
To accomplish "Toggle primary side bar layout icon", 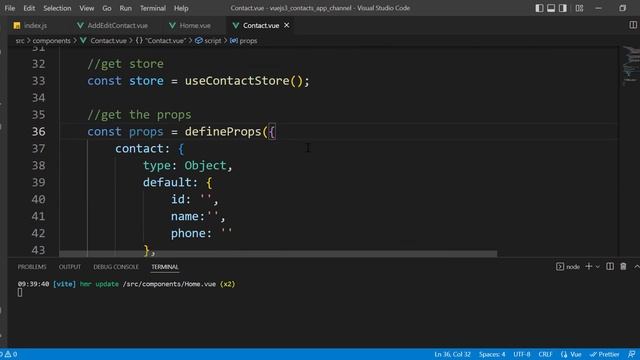I will [539, 8].
